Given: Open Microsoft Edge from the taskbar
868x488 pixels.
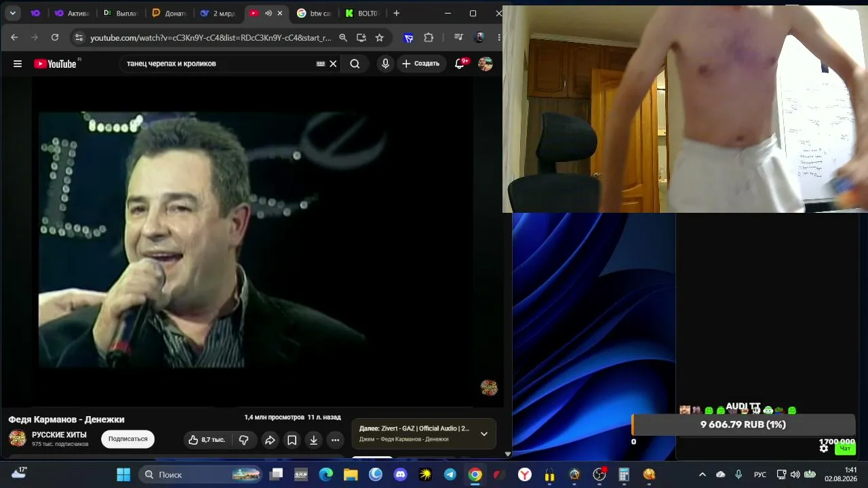Looking at the screenshot, I should pos(325,474).
